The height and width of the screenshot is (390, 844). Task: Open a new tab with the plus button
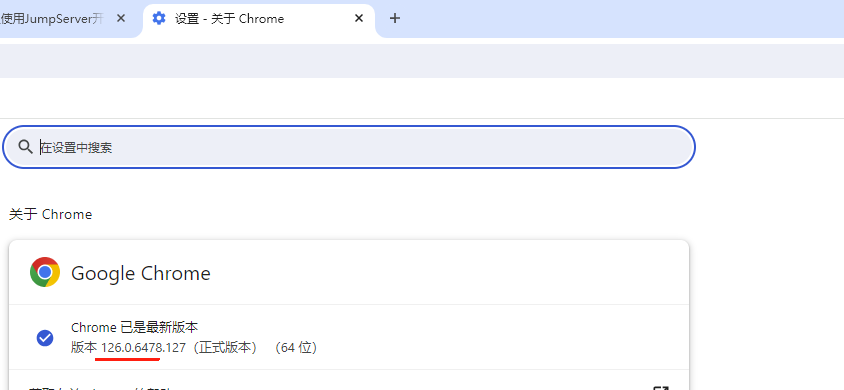pyautogui.click(x=395, y=18)
